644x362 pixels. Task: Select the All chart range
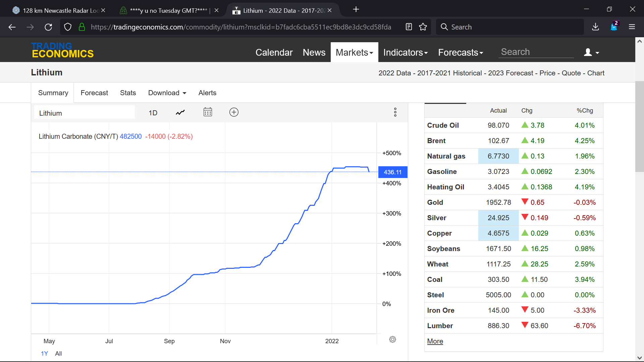tap(58, 354)
